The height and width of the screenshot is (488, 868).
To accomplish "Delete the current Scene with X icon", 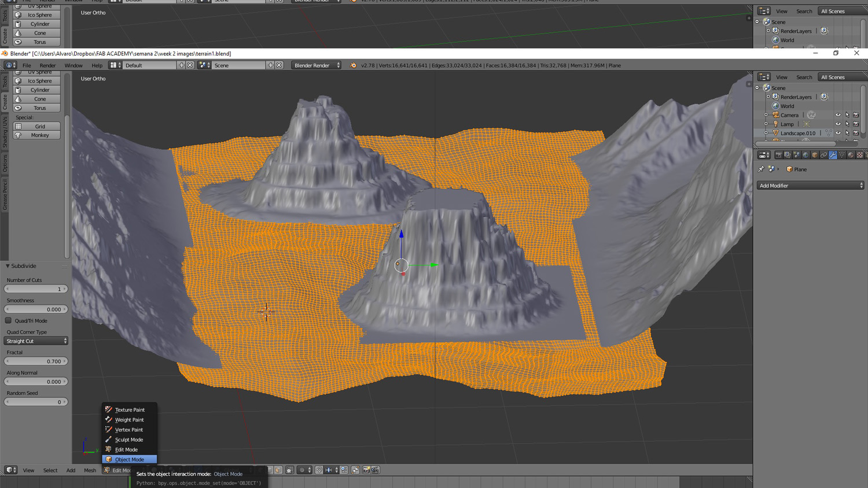I will (x=279, y=65).
